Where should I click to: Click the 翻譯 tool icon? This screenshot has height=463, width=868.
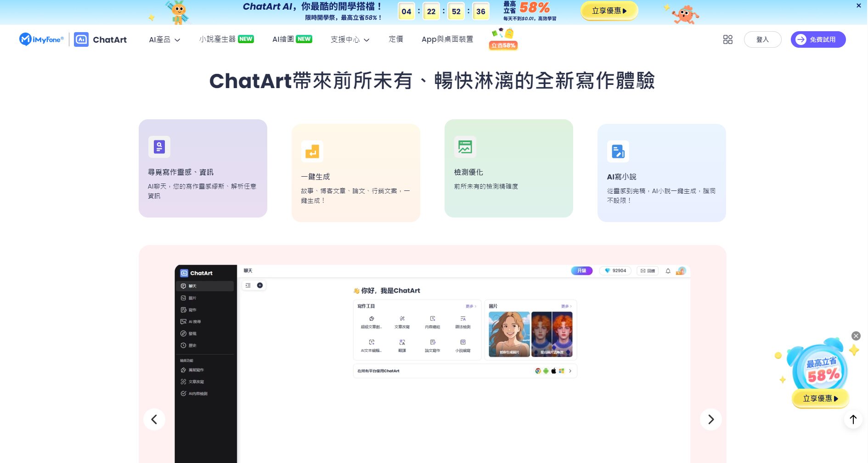pyautogui.click(x=402, y=342)
